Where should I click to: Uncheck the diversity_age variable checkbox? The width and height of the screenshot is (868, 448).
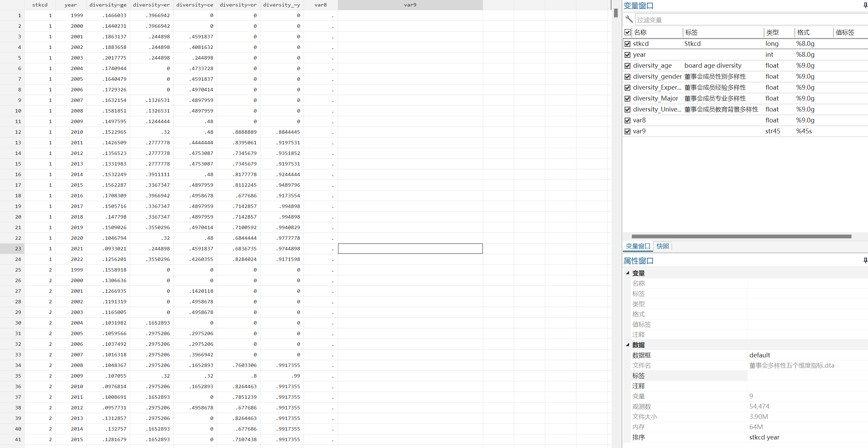(628, 66)
